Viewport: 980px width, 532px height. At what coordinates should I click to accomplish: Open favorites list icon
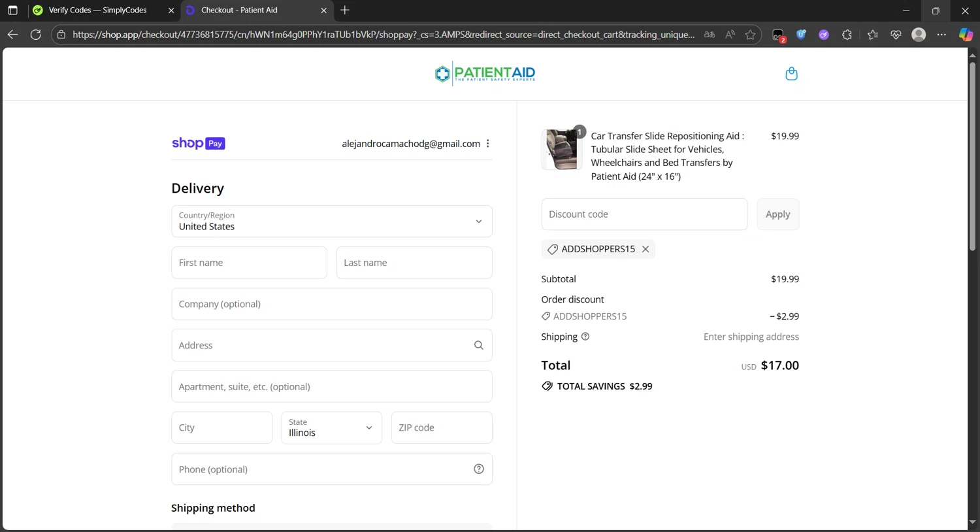(873, 35)
